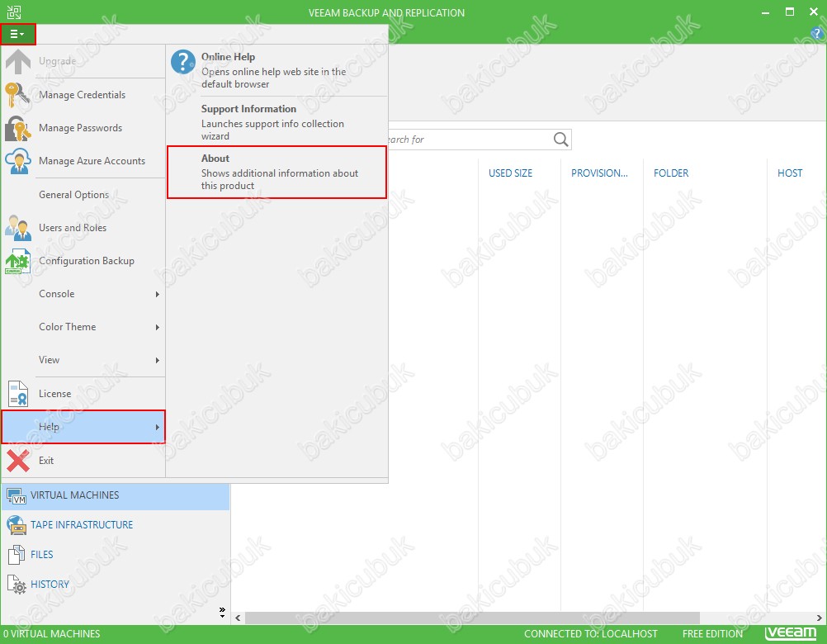Click the Users and Roles icon
This screenshot has width=827, height=644.
point(18,228)
